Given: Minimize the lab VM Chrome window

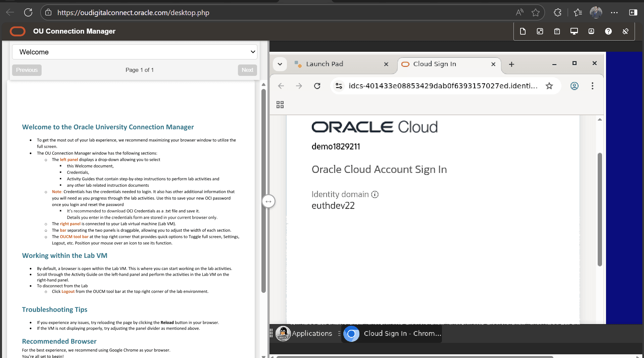Looking at the screenshot, I should [x=554, y=64].
